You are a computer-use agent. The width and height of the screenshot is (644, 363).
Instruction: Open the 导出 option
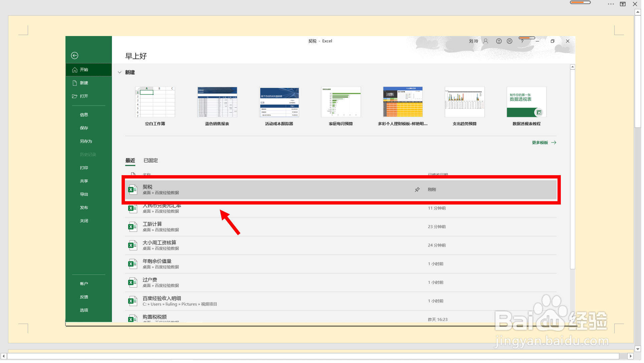tap(89, 195)
